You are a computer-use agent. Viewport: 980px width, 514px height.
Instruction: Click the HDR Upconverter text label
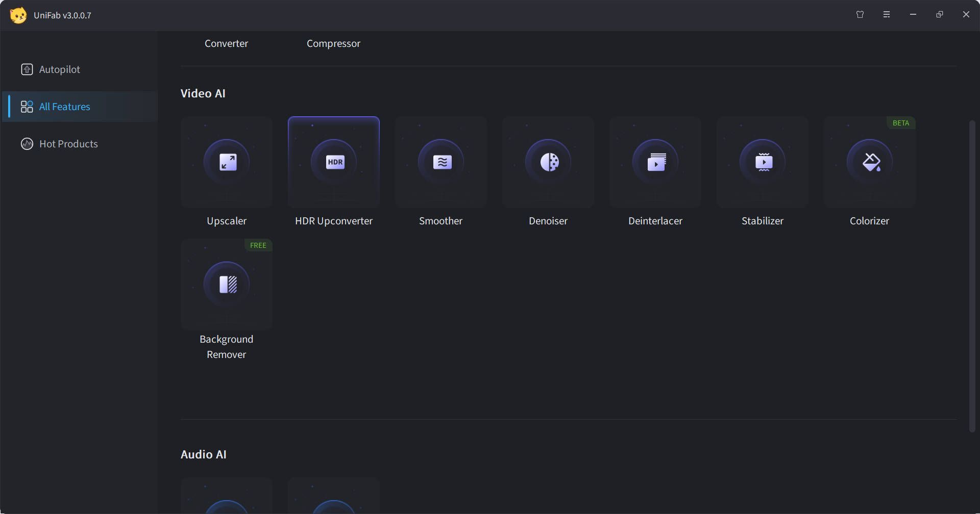334,221
